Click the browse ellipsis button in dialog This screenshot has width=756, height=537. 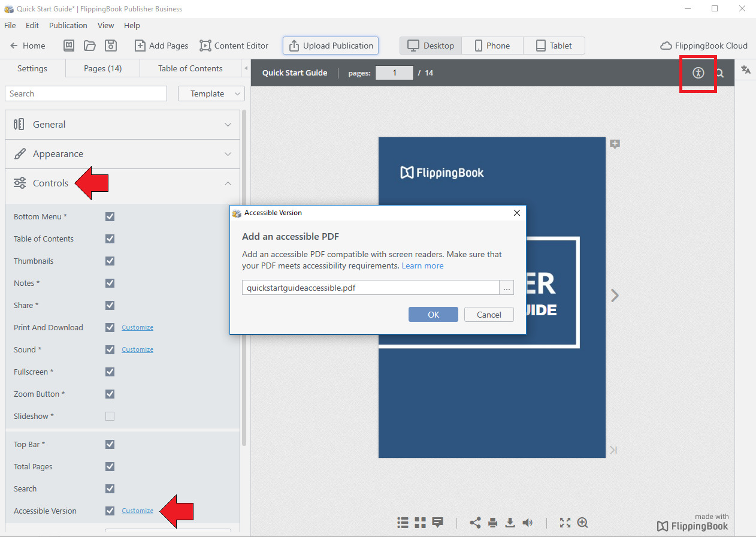pos(507,288)
